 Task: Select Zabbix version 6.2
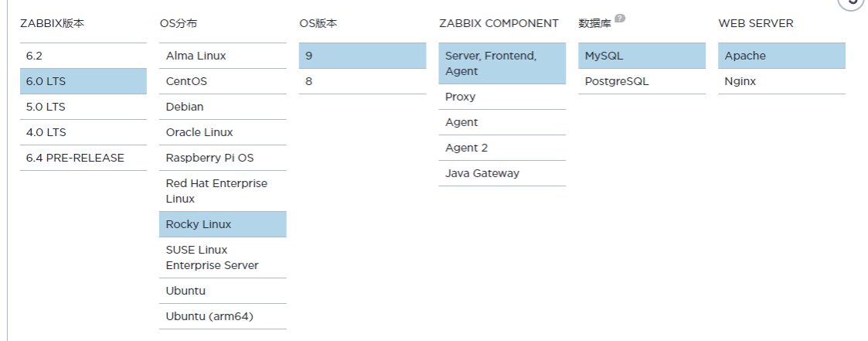coord(83,56)
